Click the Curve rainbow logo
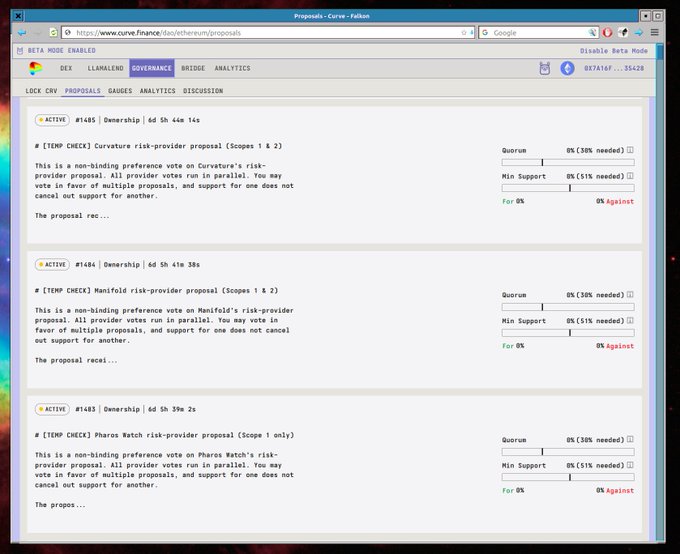The image size is (680, 554). point(36,68)
